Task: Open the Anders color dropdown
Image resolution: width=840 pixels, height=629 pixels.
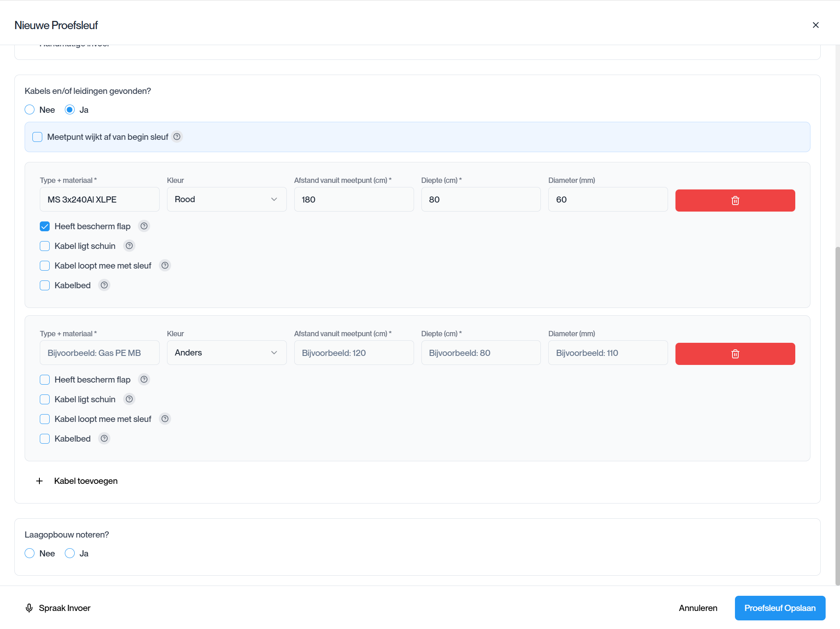Action: [x=227, y=353]
